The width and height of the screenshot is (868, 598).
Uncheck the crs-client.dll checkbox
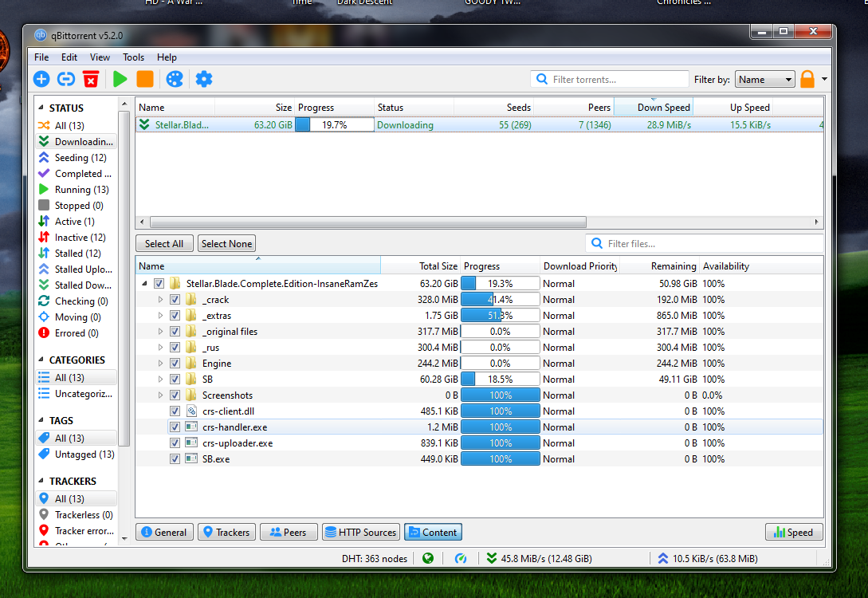[x=175, y=411]
